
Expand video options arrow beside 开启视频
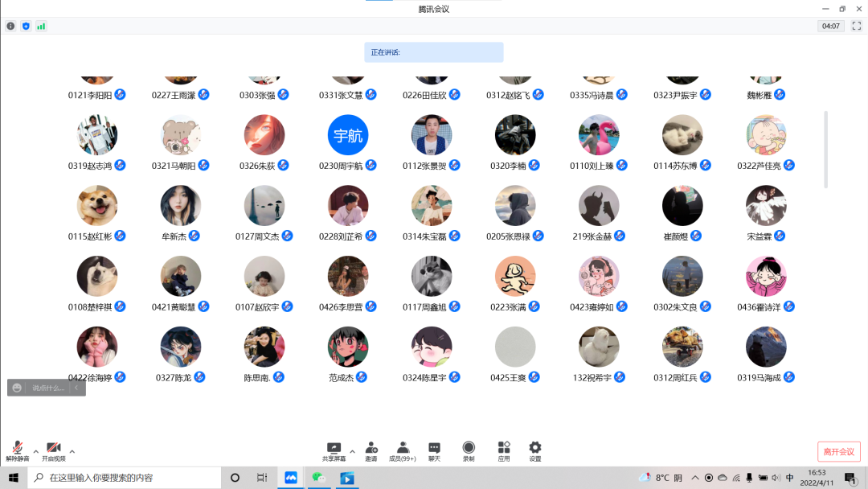72,451
